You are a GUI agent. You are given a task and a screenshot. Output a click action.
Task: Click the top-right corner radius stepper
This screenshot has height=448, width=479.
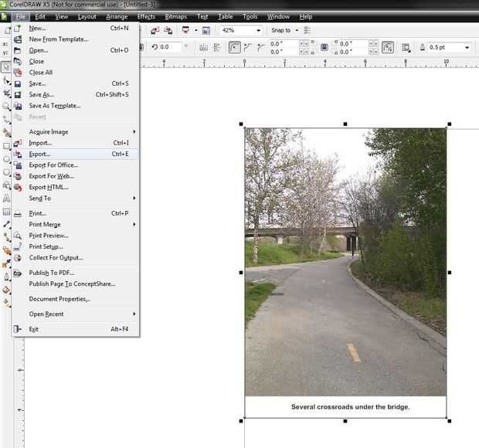pos(373,44)
